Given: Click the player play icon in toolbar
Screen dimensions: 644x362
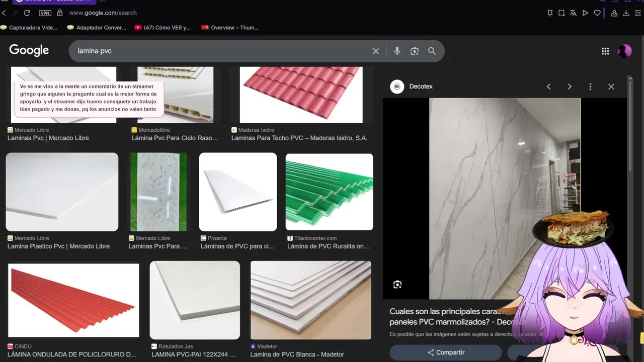Looking at the screenshot, I should [585, 13].
